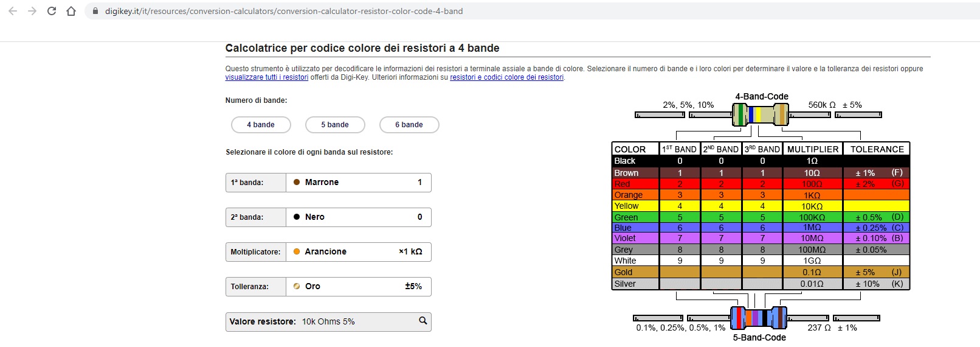980x347 pixels.
Task: Click the 1ST BAND column header
Action: click(x=680, y=149)
